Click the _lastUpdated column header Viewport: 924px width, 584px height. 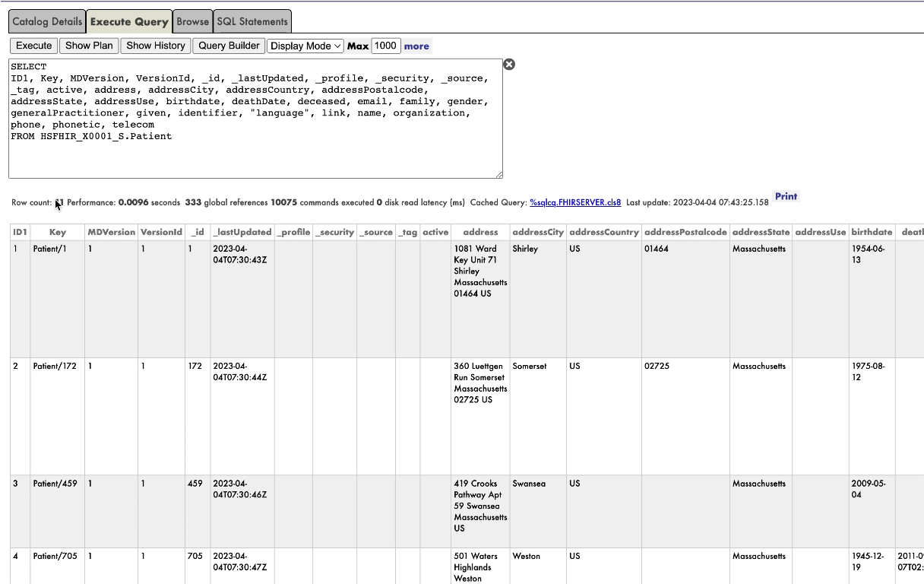coord(242,232)
